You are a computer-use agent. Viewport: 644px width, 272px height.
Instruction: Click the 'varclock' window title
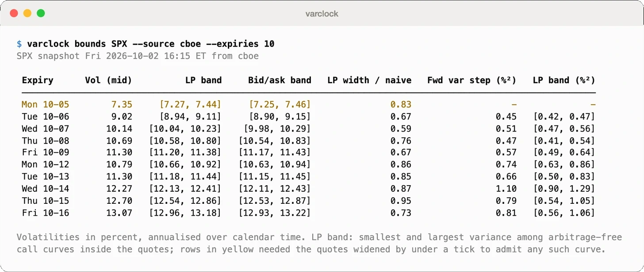coord(322,14)
